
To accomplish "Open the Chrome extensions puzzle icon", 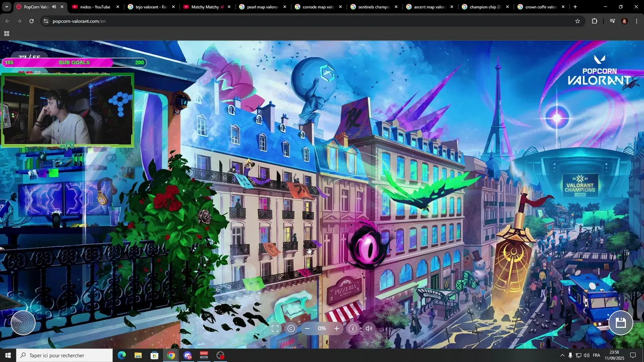I will pyautogui.click(x=595, y=21).
